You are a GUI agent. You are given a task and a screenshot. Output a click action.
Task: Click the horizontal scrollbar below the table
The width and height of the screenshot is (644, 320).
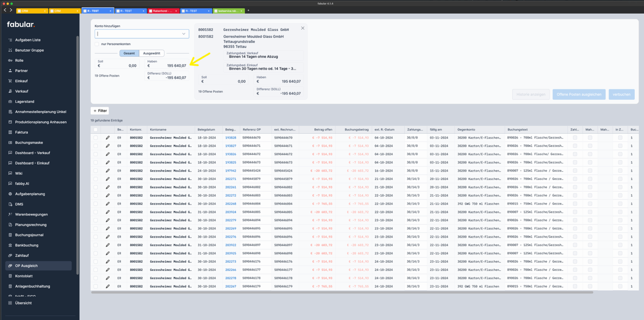[342, 292]
